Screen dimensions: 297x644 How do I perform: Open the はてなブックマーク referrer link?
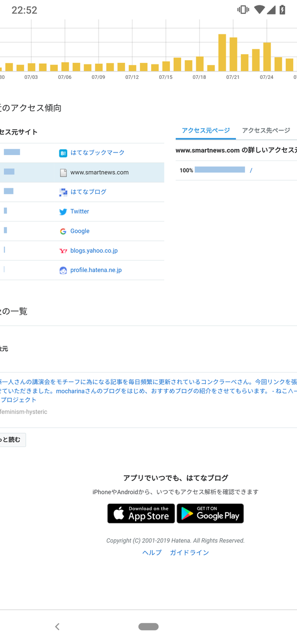[x=97, y=153]
